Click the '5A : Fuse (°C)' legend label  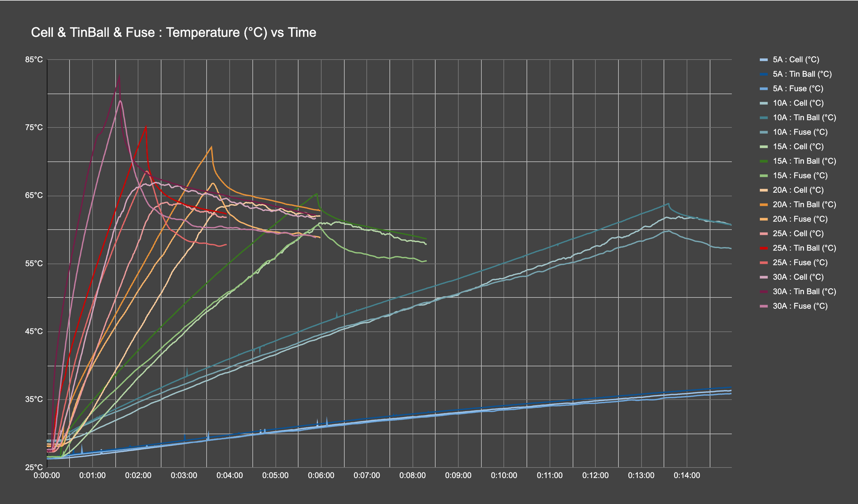798,89
